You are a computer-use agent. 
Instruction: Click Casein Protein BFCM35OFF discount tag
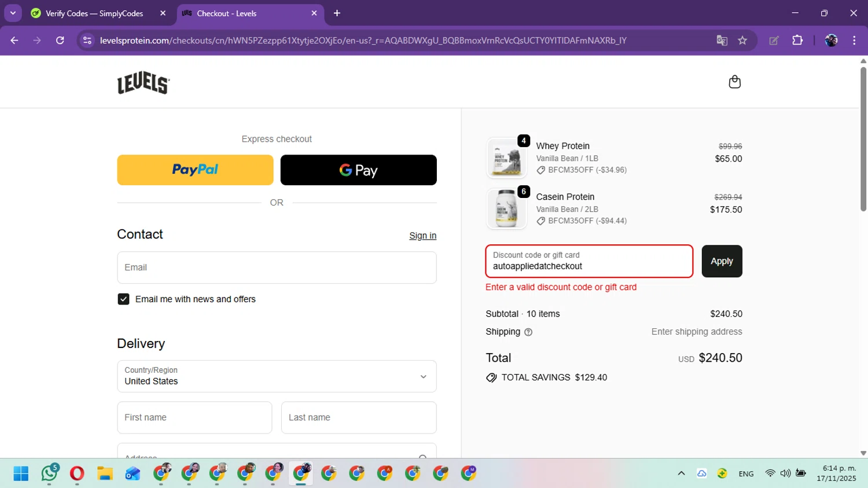tap(582, 221)
